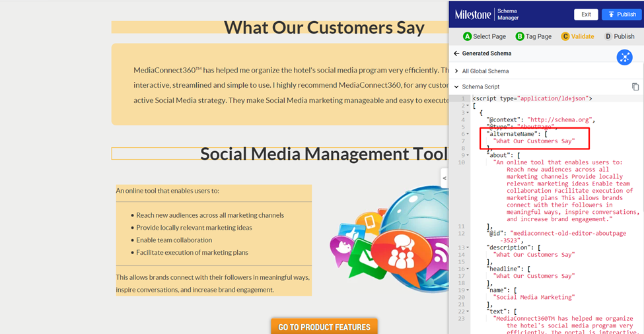
Task: Click the headline "What Our Customers Say" value on line 17
Action: (534, 276)
